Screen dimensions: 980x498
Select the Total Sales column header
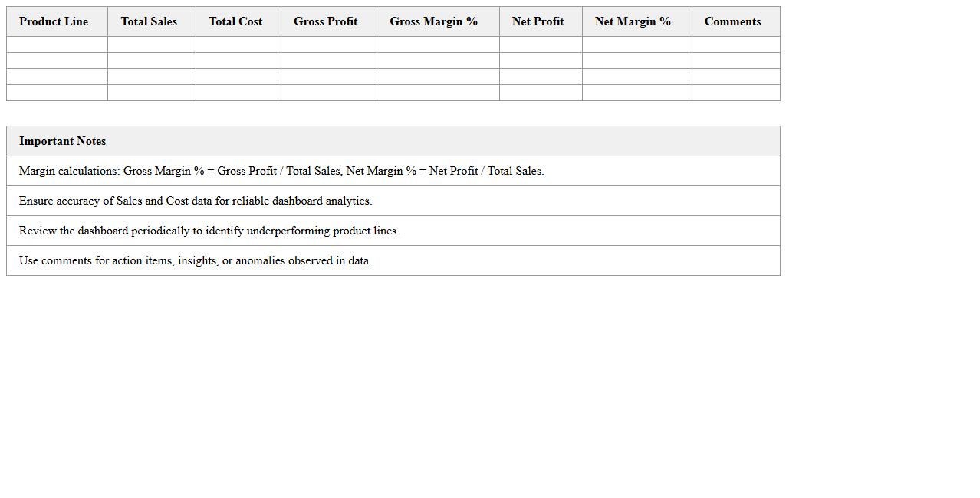pyautogui.click(x=149, y=21)
